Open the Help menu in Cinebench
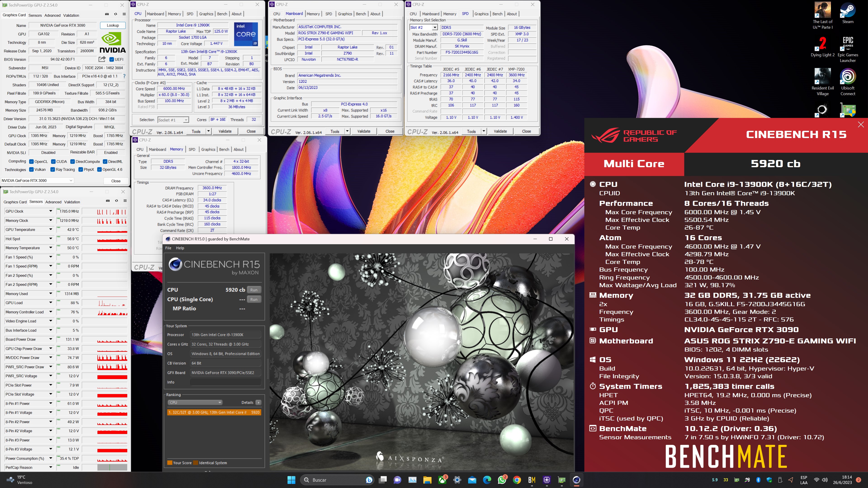This screenshot has width=868, height=488. 180,248
